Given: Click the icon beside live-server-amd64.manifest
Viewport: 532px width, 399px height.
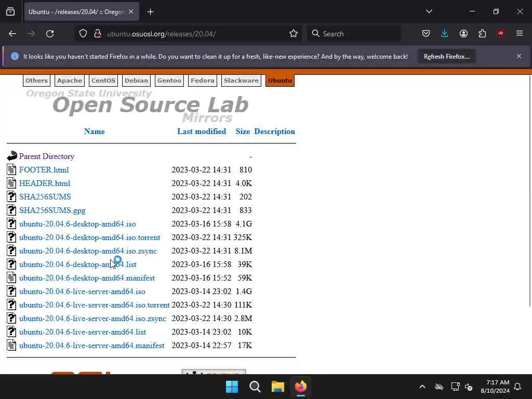Looking at the screenshot, I should tap(11, 345).
